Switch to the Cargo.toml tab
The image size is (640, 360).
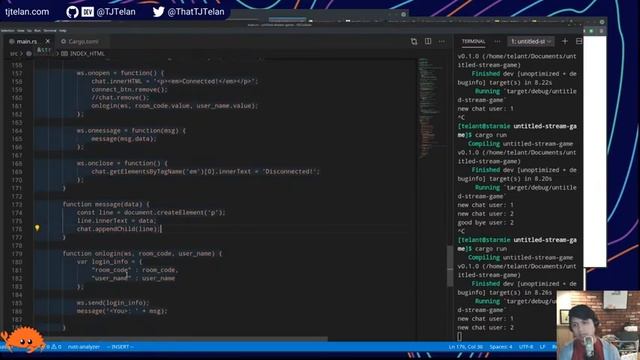coord(83,42)
